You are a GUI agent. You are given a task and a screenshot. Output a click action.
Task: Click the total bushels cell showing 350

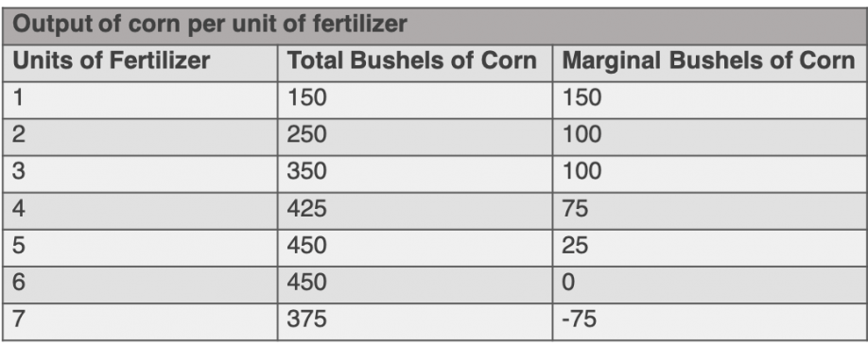[x=415, y=174]
